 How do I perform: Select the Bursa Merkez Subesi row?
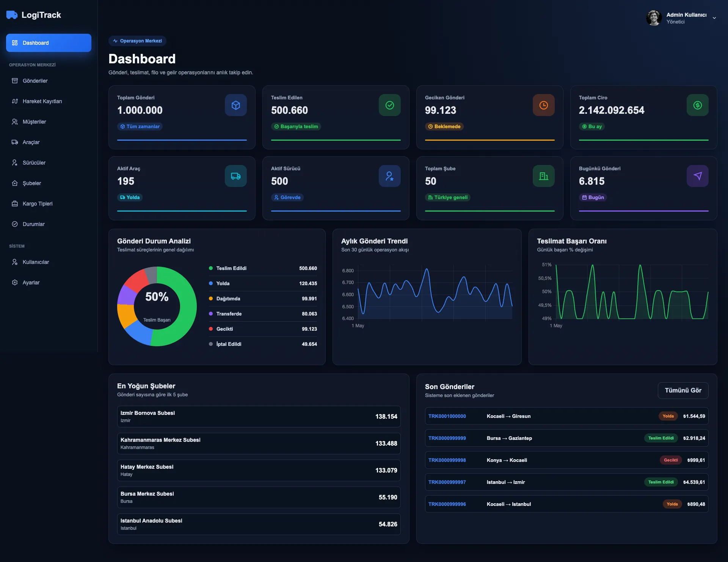click(x=259, y=498)
